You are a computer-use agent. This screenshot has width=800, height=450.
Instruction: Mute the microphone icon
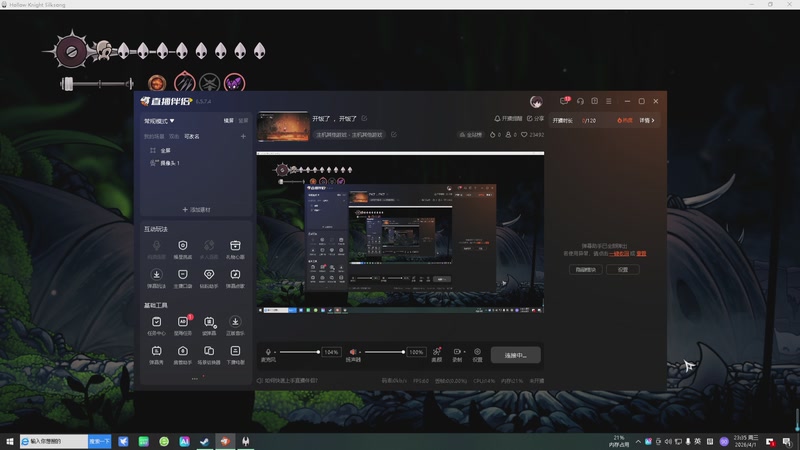(x=268, y=352)
